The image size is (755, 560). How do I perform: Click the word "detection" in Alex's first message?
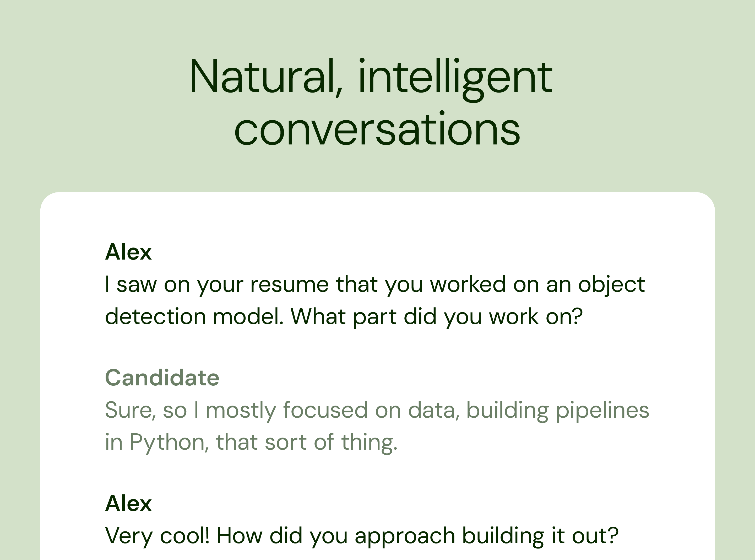pyautogui.click(x=156, y=317)
